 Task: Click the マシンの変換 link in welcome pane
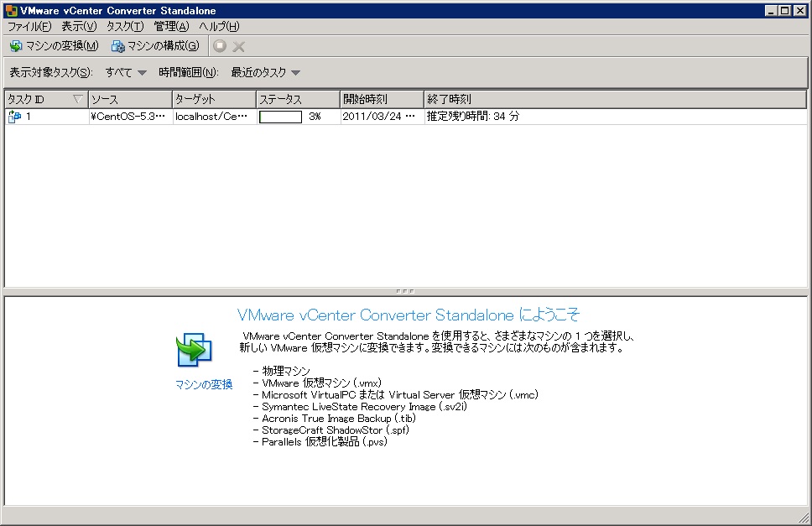204,385
